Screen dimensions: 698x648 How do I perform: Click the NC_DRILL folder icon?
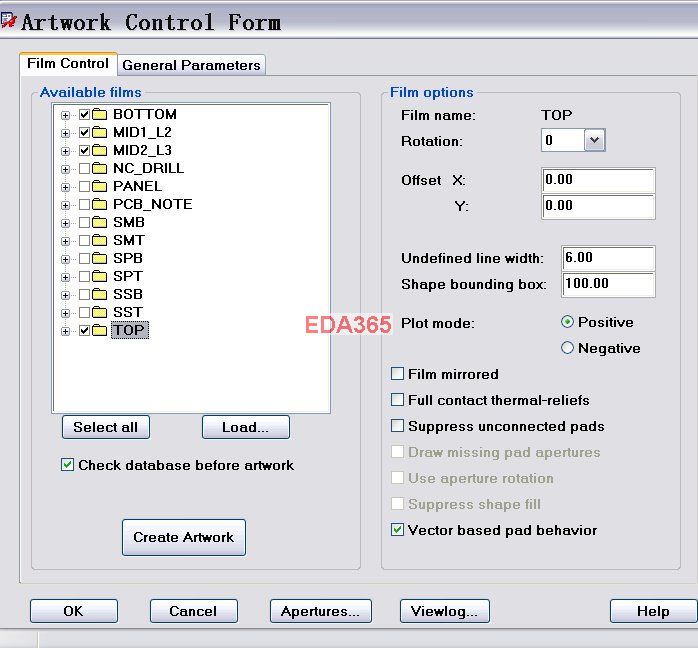100,169
